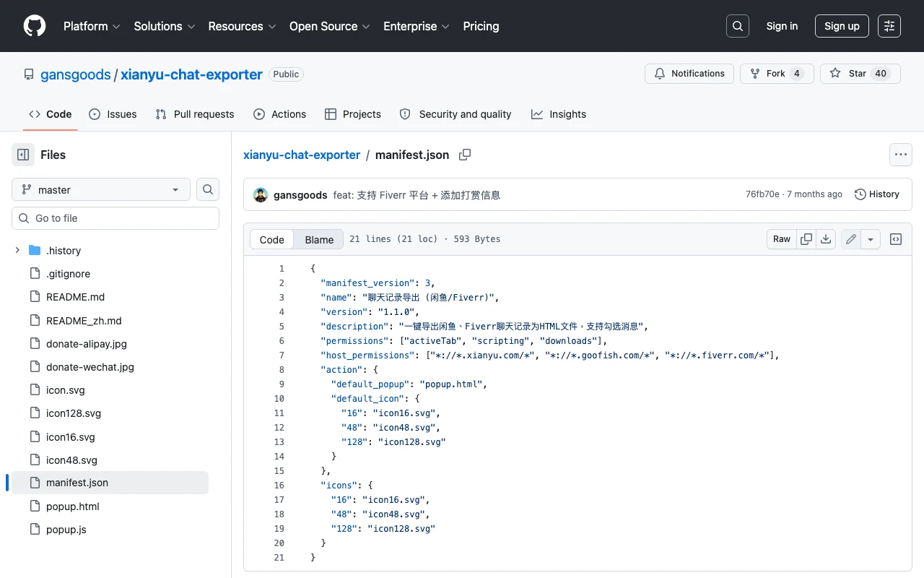This screenshot has width=924, height=578.
Task: Search files with the magnifier button
Action: coord(208,189)
